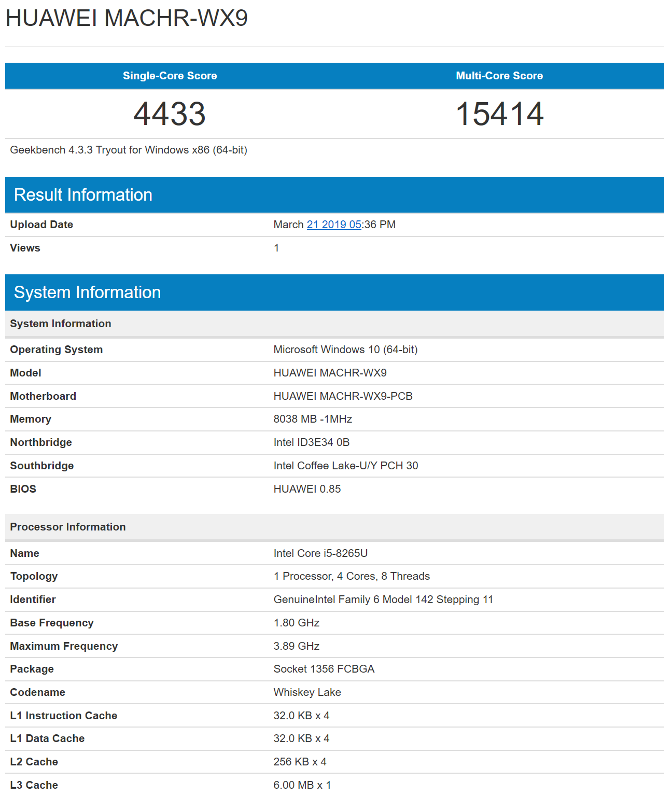Screen dimensions: 672x796
Task: Select 'Socket 1356 FCBGA' package value
Action: (x=324, y=669)
